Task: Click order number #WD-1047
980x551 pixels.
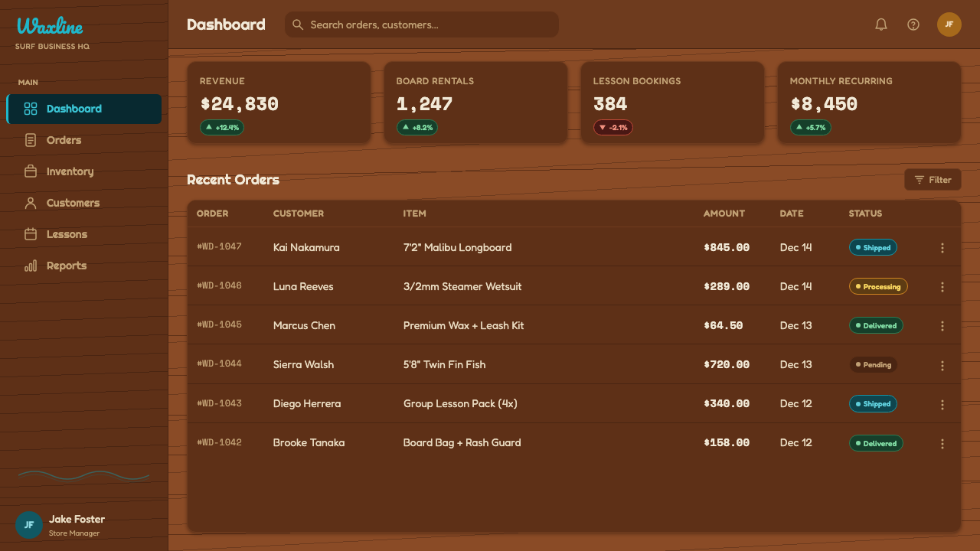Action: [x=219, y=246]
